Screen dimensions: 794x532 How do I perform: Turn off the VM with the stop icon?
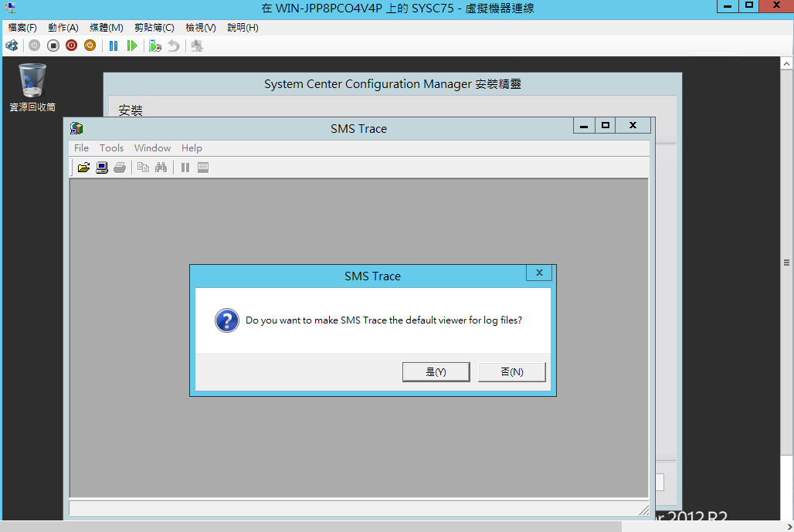[53, 46]
